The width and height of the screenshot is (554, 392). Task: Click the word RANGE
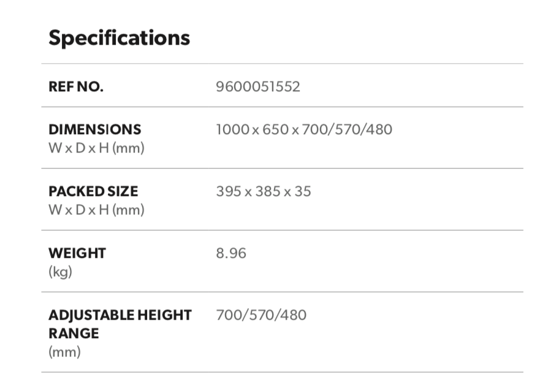[74, 334]
